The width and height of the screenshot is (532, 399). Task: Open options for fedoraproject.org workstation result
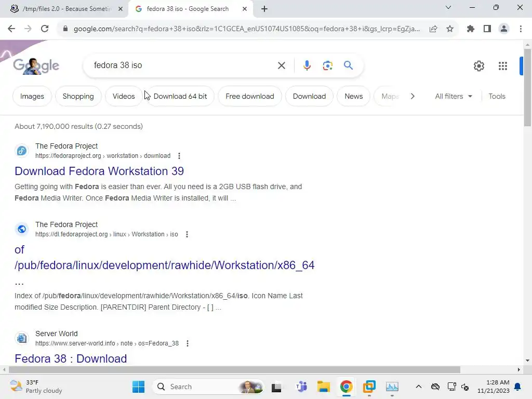[x=179, y=156]
